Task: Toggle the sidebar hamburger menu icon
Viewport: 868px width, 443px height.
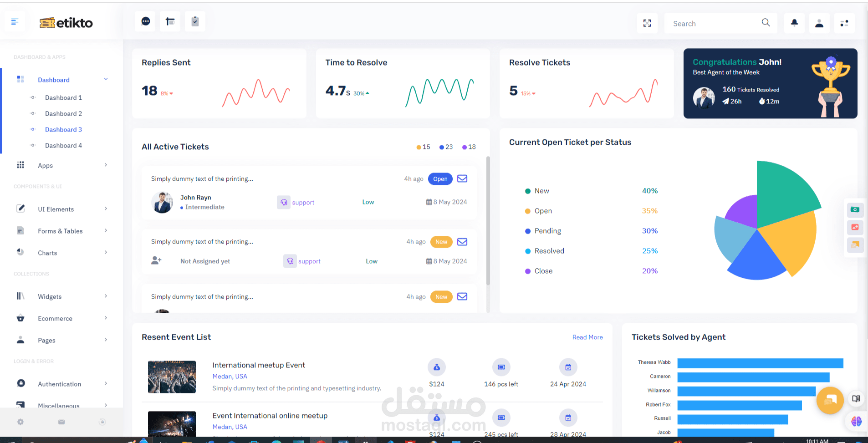Action: click(x=15, y=22)
